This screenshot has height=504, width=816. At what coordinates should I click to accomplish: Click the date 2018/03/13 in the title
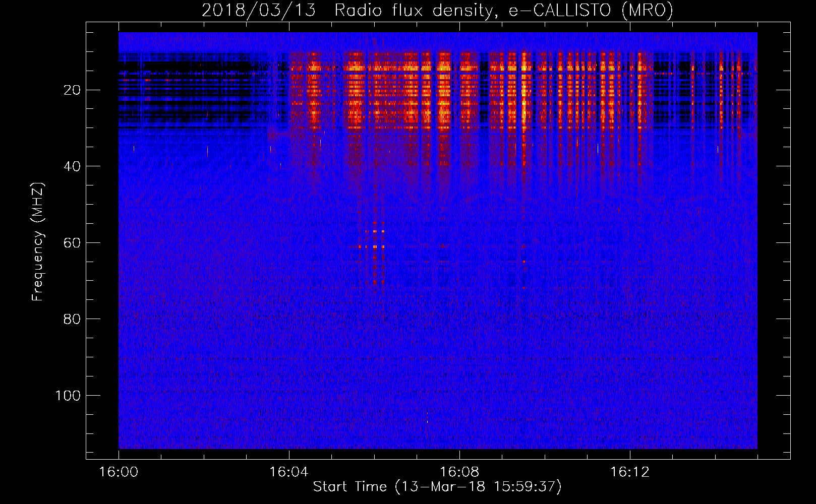[259, 11]
